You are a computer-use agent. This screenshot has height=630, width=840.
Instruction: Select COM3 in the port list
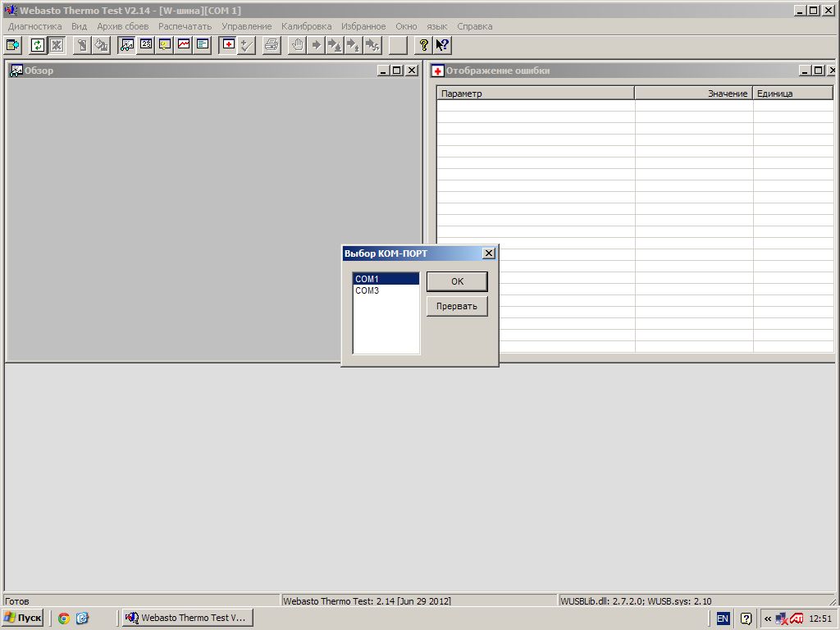386,290
